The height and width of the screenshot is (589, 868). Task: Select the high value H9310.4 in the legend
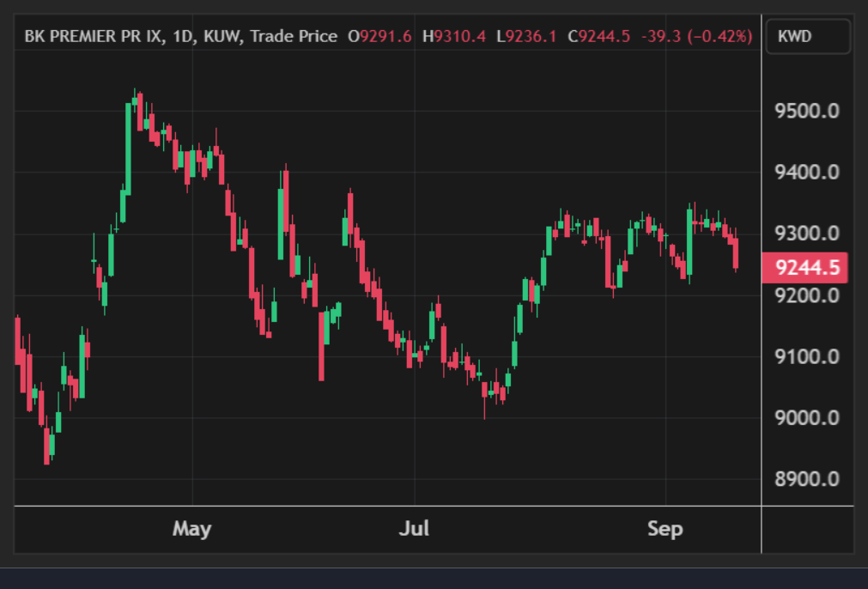pos(454,37)
